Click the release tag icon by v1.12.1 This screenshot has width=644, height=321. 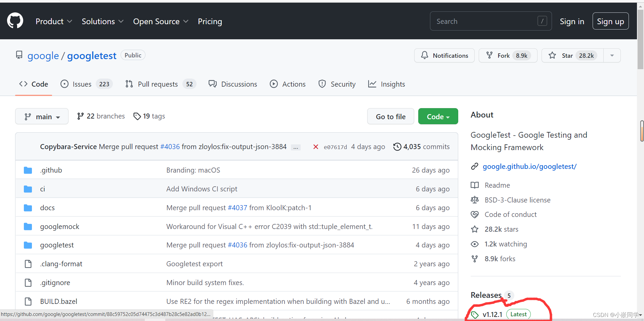click(x=475, y=315)
